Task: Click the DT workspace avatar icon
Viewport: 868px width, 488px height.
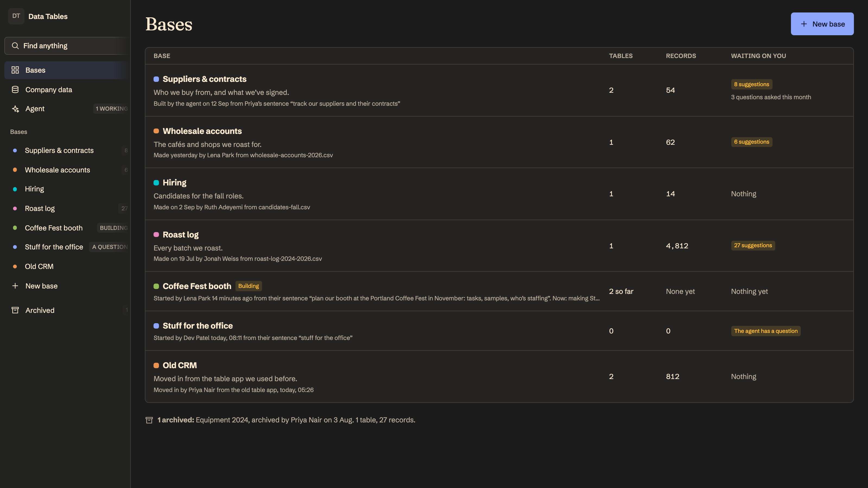Action: click(x=16, y=16)
